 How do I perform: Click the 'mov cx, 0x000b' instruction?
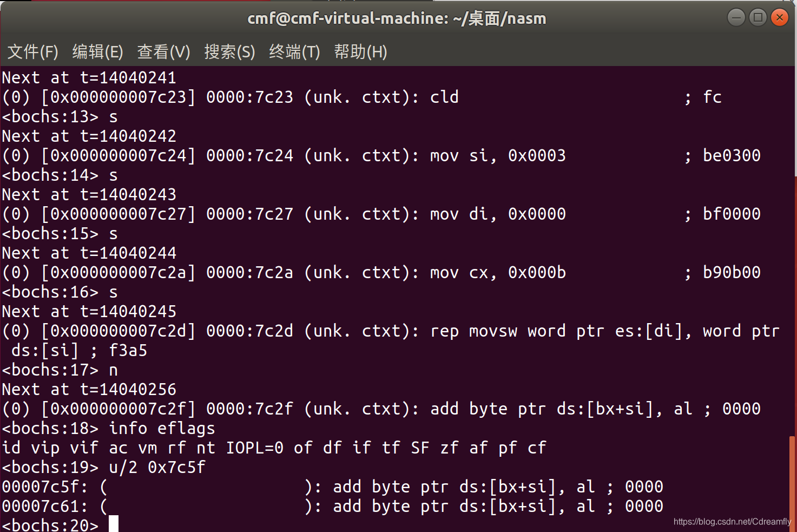[x=498, y=272]
